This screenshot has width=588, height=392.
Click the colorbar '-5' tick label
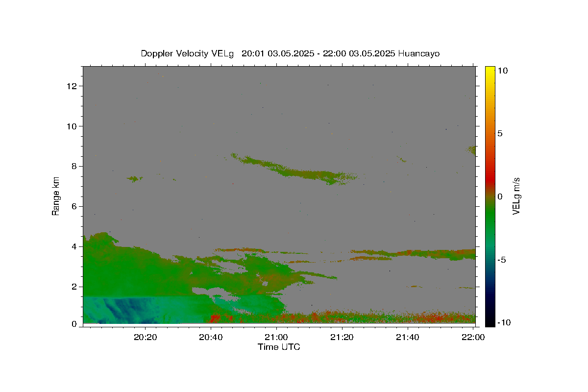(502, 260)
